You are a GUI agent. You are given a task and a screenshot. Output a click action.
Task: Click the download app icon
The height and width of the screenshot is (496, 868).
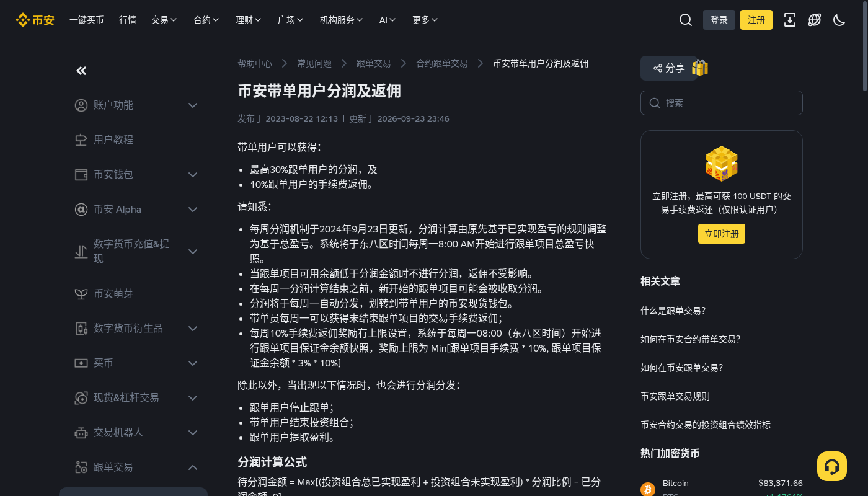790,20
